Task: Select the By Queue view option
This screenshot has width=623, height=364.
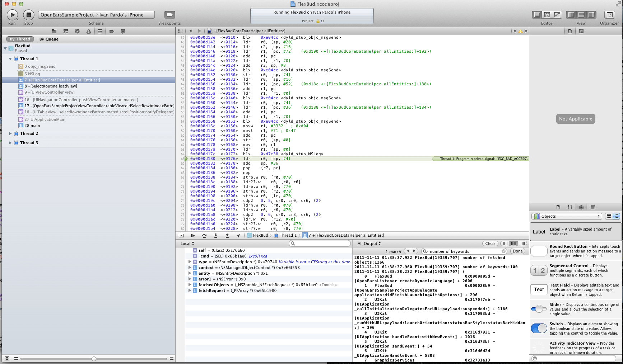Action: 49,39
